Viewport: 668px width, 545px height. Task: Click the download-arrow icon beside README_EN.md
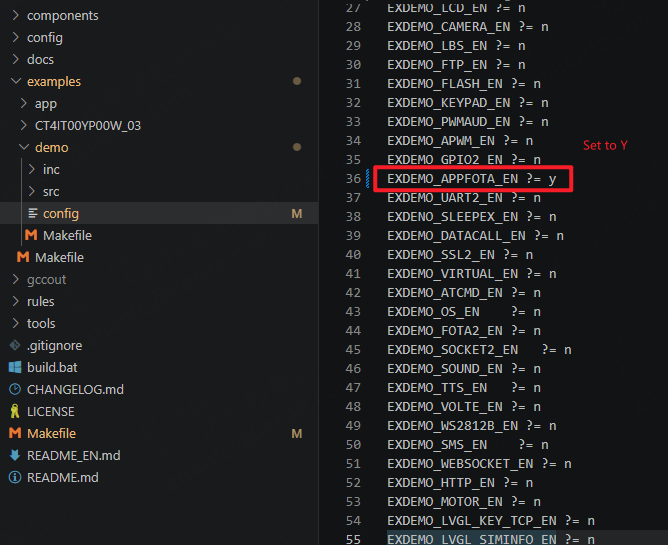coord(15,455)
